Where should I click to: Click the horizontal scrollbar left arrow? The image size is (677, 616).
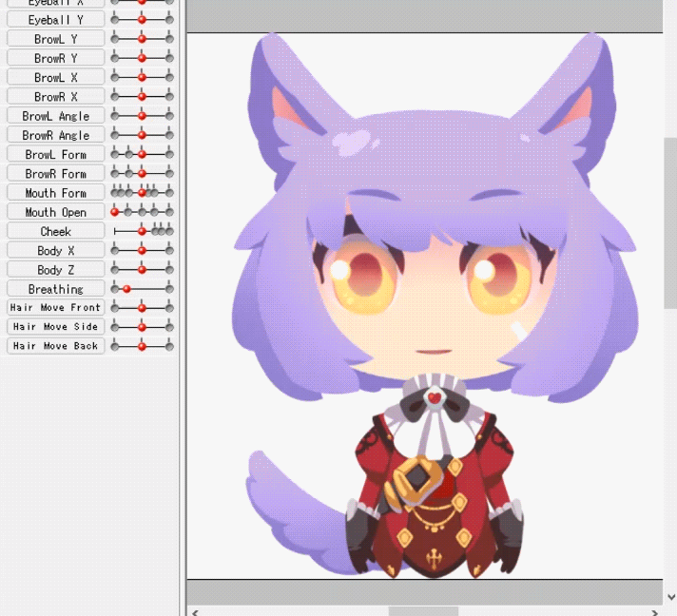point(194,612)
